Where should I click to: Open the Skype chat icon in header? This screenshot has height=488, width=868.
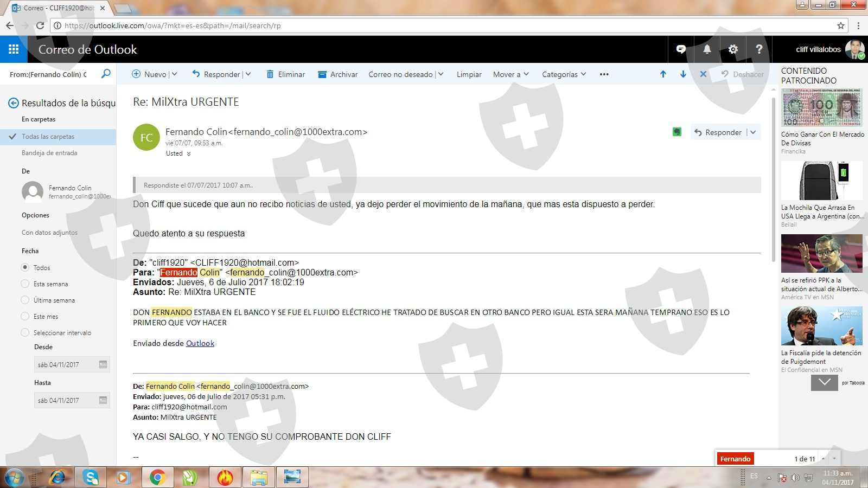[681, 49]
